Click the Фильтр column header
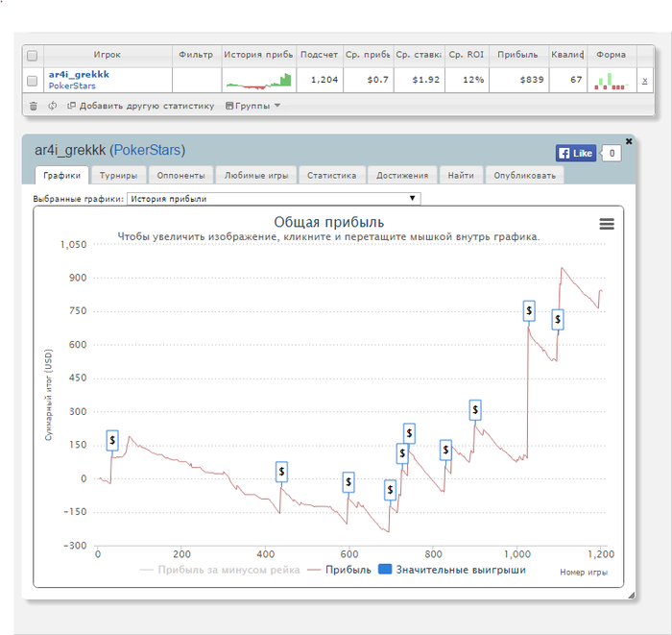 click(196, 55)
